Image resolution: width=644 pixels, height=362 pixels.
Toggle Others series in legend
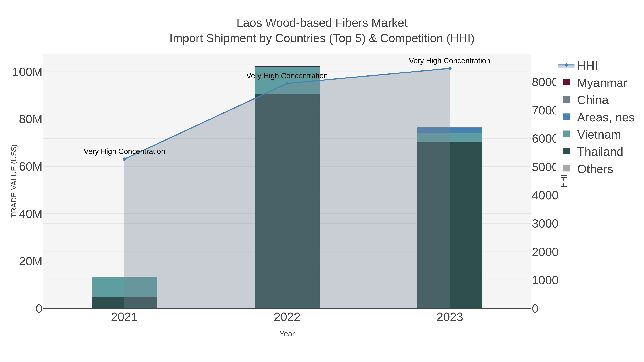point(588,169)
